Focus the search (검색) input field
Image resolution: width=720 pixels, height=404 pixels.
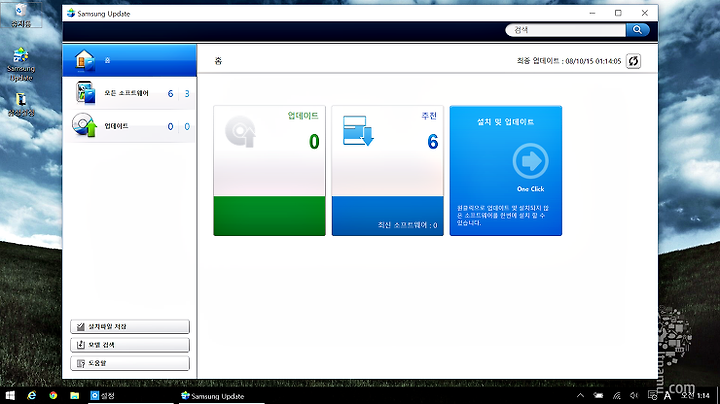(566, 30)
